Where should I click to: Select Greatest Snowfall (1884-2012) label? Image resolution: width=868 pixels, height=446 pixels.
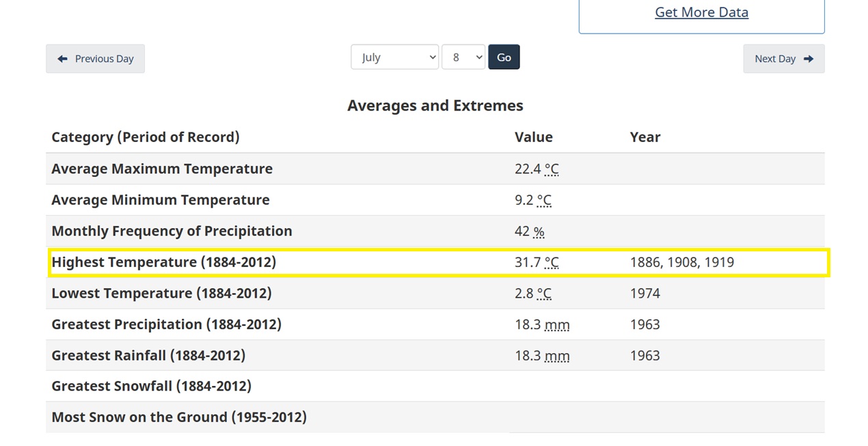151,387
